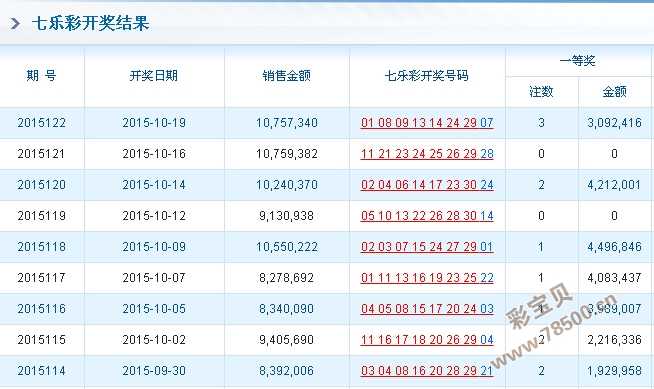654x389 pixels.
Task: Click first prize amount 4,212,001
Action: point(614,185)
